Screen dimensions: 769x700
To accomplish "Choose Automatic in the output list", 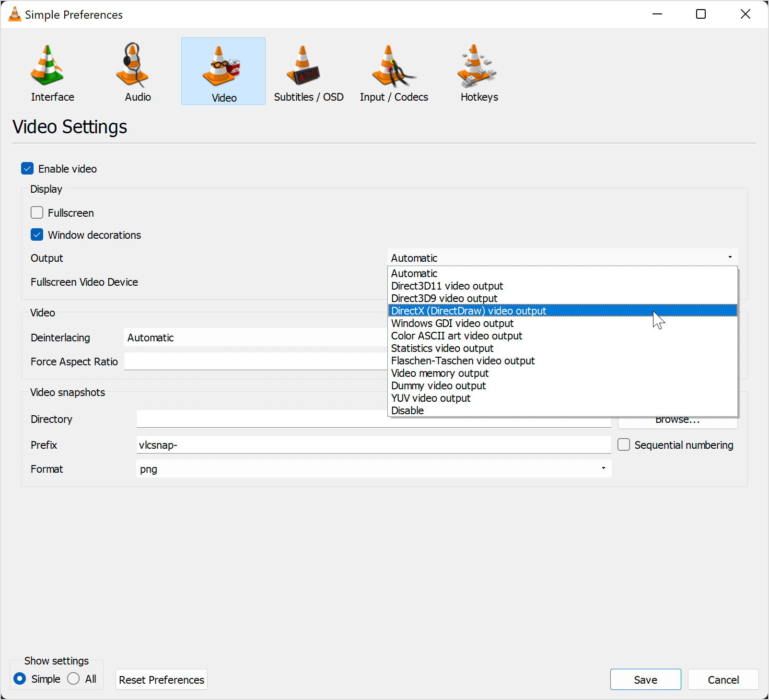I will tap(562, 273).
